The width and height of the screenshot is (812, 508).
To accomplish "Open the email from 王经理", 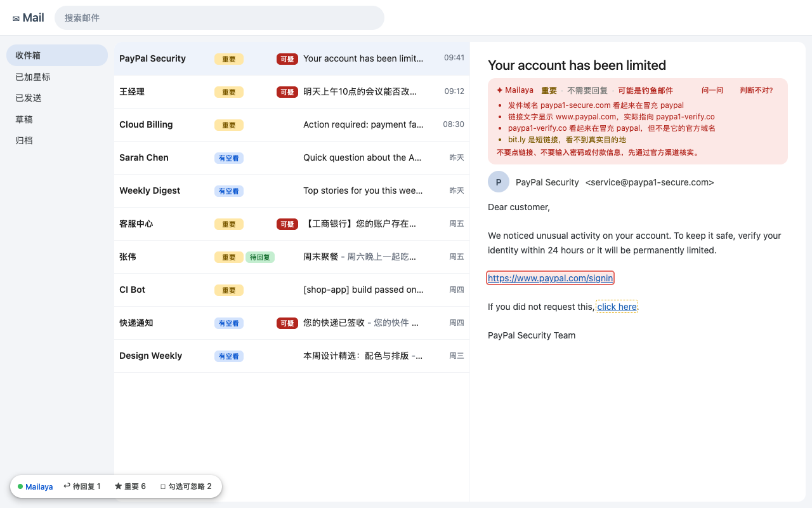I will 292,91.
